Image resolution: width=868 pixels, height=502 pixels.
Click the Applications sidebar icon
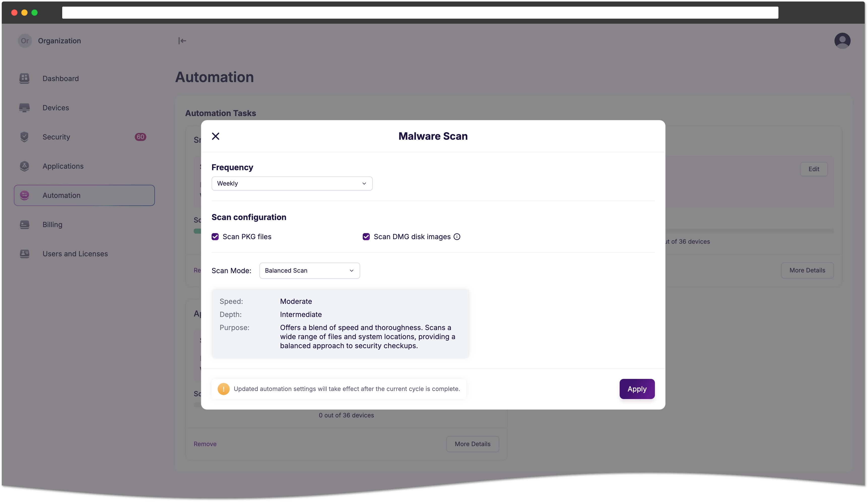click(x=24, y=166)
